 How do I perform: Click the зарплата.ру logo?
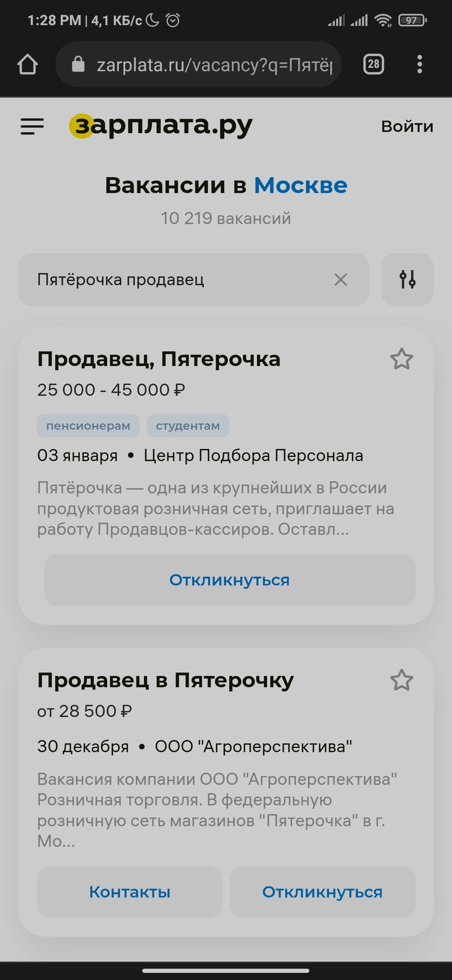click(x=161, y=125)
